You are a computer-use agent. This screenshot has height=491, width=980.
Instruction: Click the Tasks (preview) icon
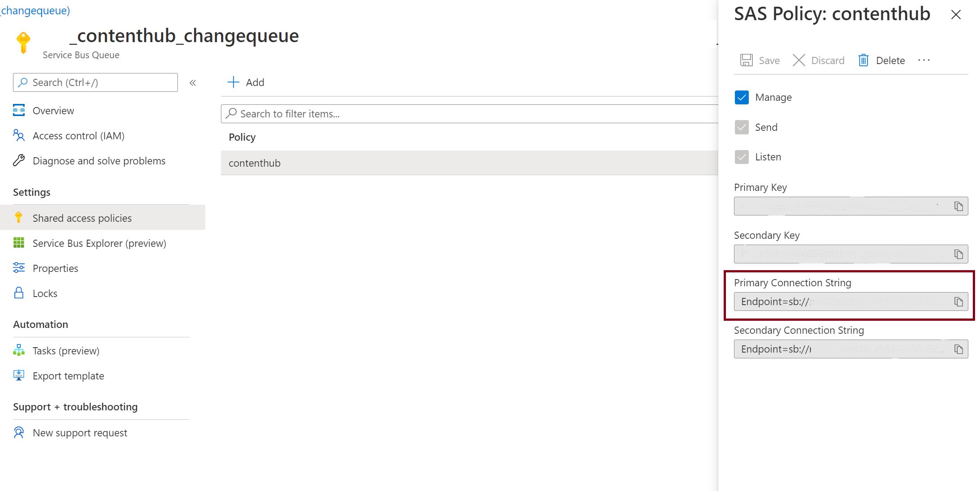point(19,350)
